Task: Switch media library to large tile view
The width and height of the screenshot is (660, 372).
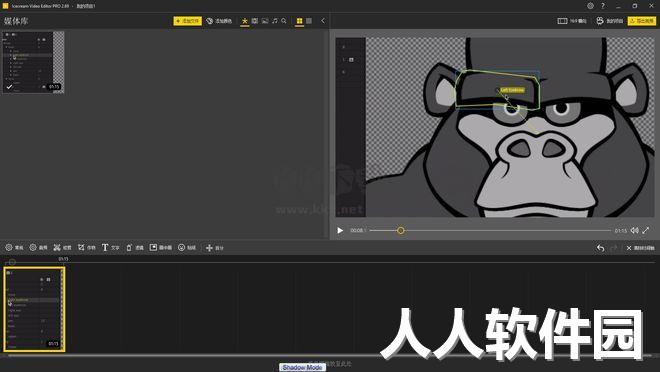Action: tap(309, 21)
